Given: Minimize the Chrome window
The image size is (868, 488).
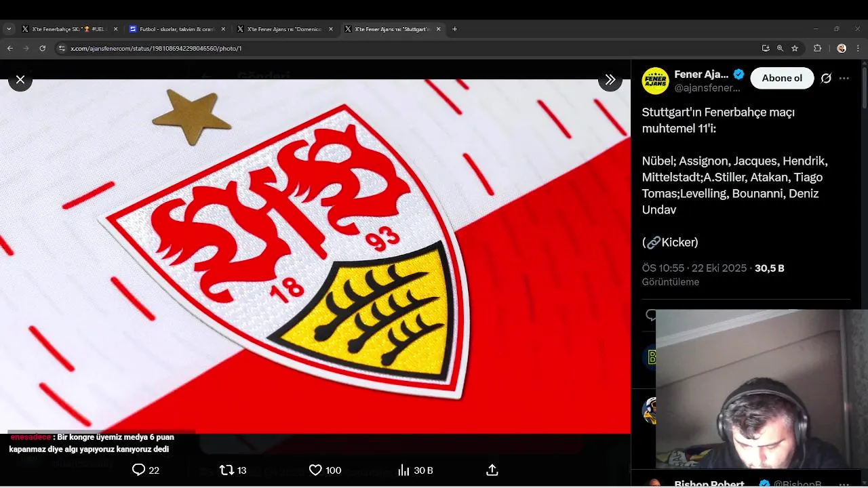Looking at the screenshot, I should coord(816,29).
